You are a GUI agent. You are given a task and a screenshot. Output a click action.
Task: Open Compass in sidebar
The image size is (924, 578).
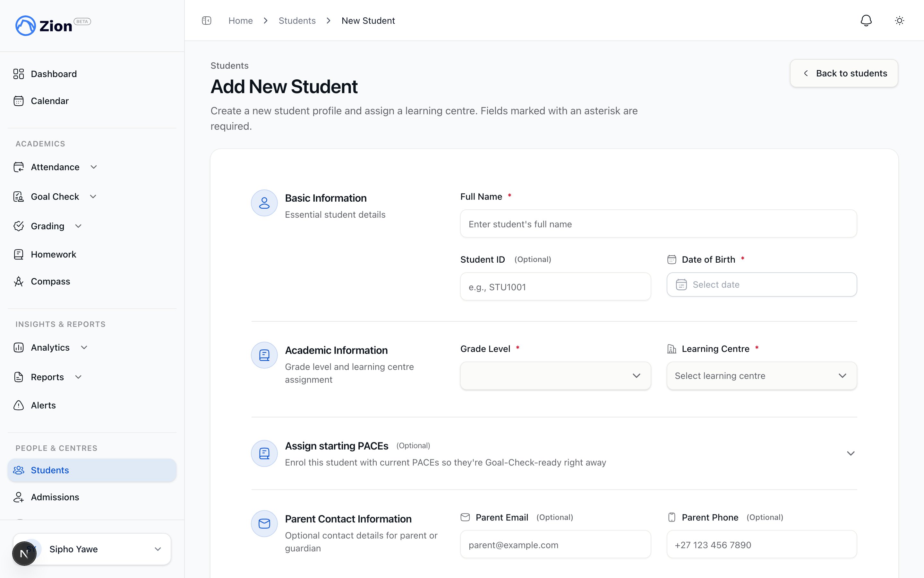click(92, 281)
